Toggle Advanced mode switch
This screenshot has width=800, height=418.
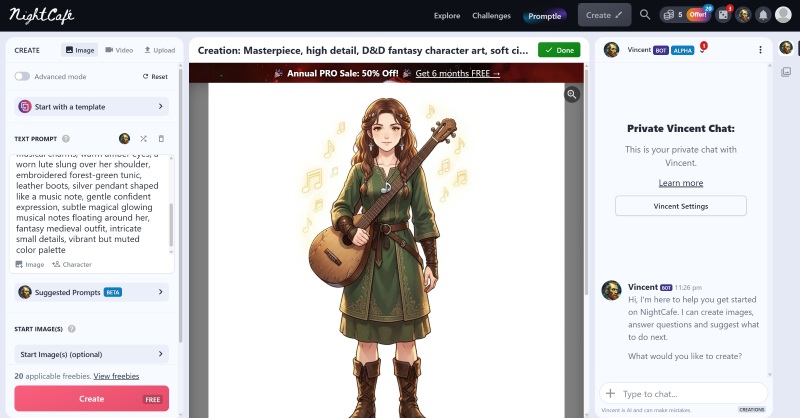point(22,76)
